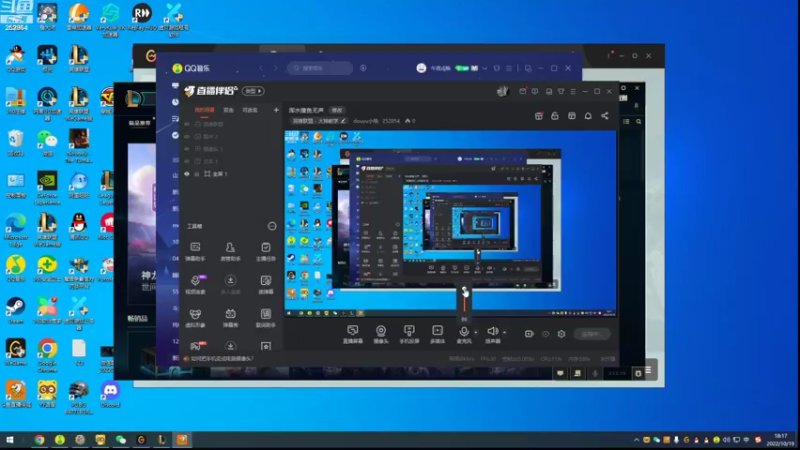Open stream settings gear icon

[x=561, y=334]
